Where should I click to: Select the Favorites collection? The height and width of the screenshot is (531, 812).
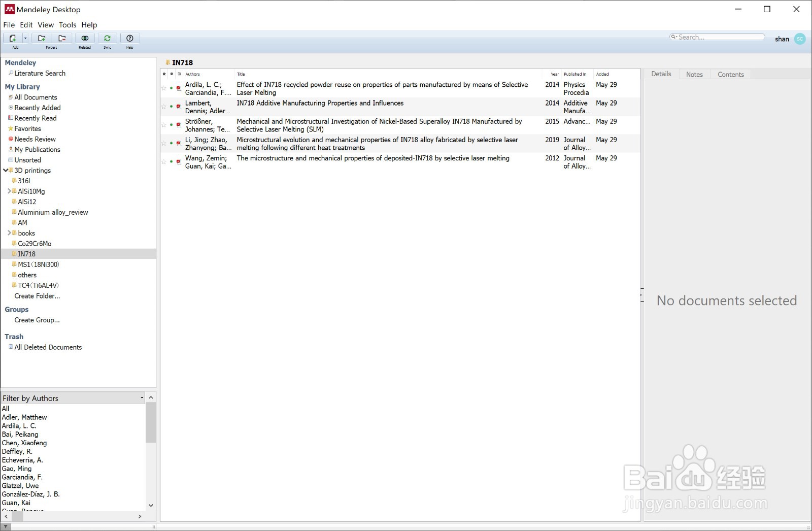(x=27, y=129)
